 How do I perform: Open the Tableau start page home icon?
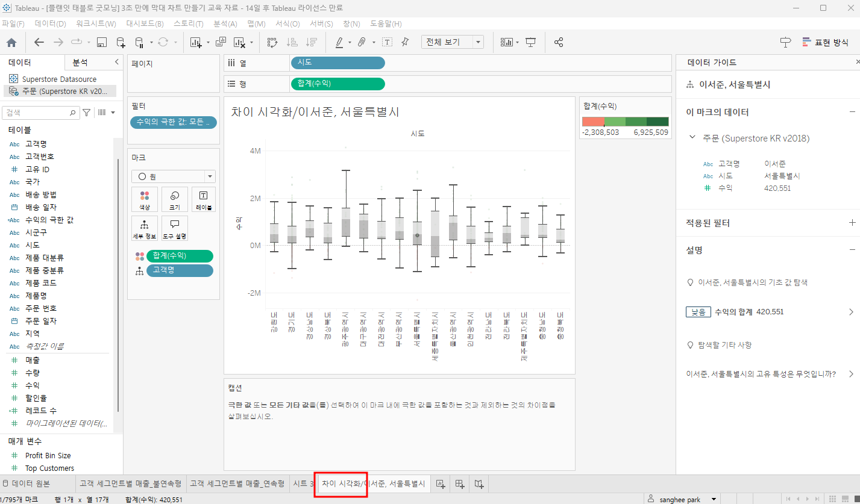click(x=11, y=42)
